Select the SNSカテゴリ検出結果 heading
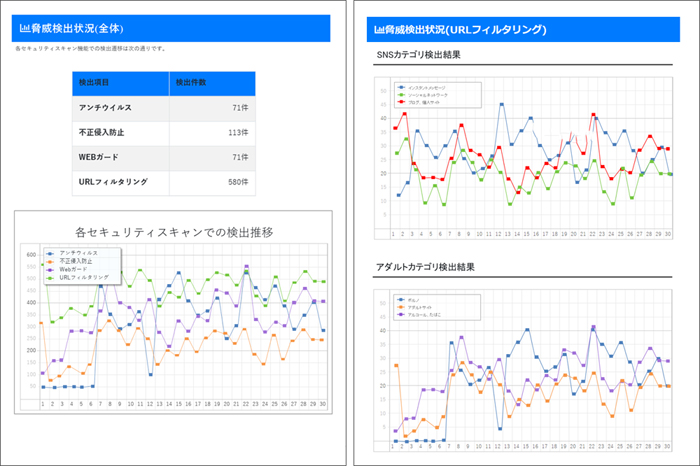The image size is (700, 466). point(418,55)
